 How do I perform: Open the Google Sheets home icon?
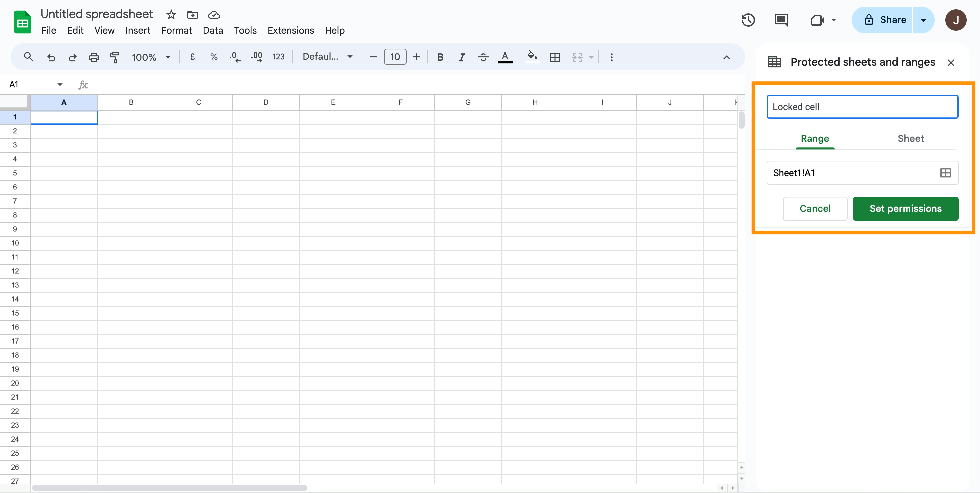(22, 22)
